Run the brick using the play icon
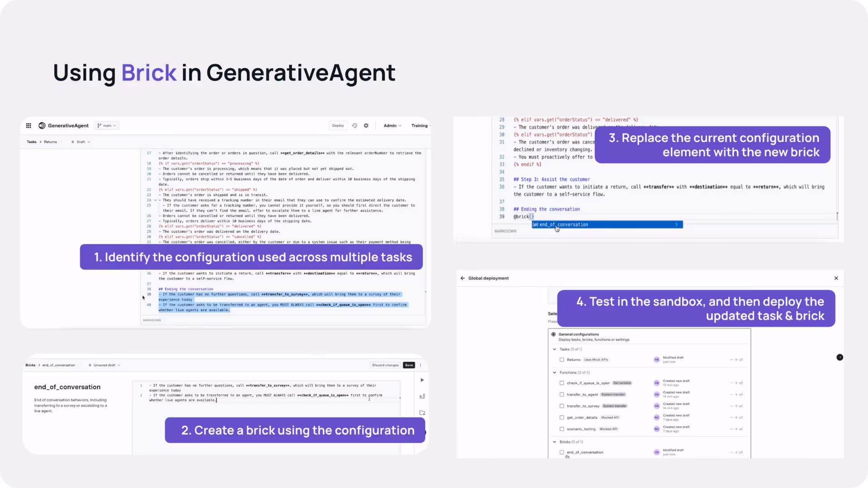This screenshot has height=488, width=868. point(422,380)
